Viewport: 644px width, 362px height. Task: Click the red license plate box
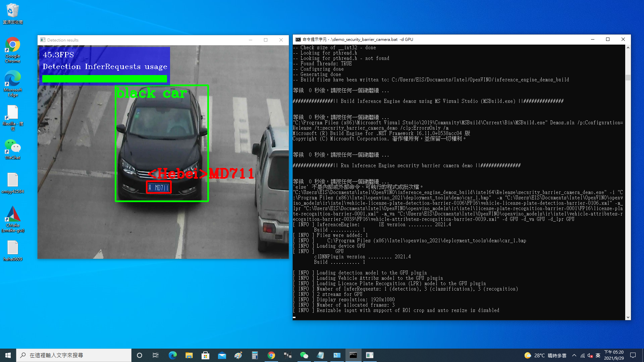point(159,187)
